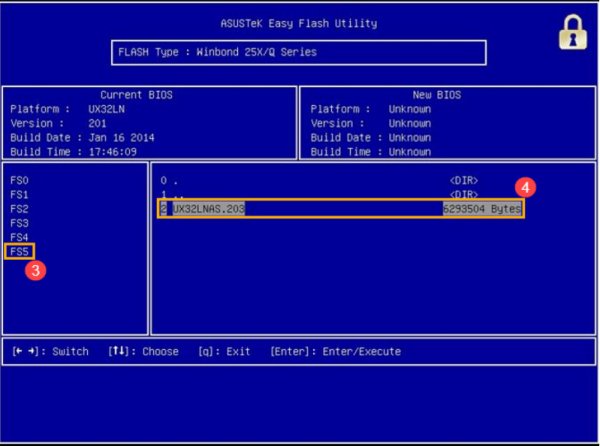Click the [Enter]: Enter/Execute hint
The width and height of the screenshot is (600, 446).
pos(335,351)
